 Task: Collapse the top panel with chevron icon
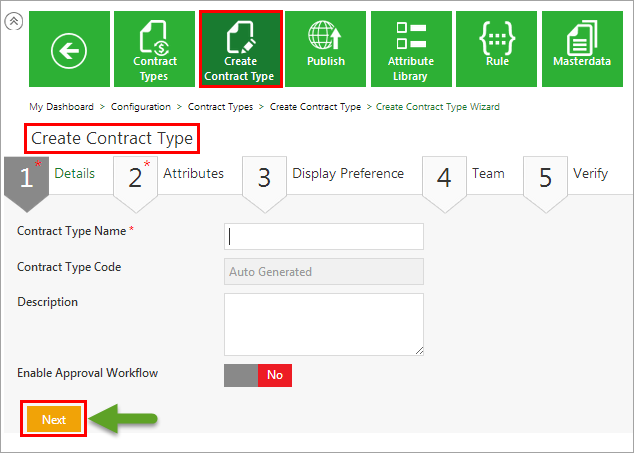click(12, 21)
